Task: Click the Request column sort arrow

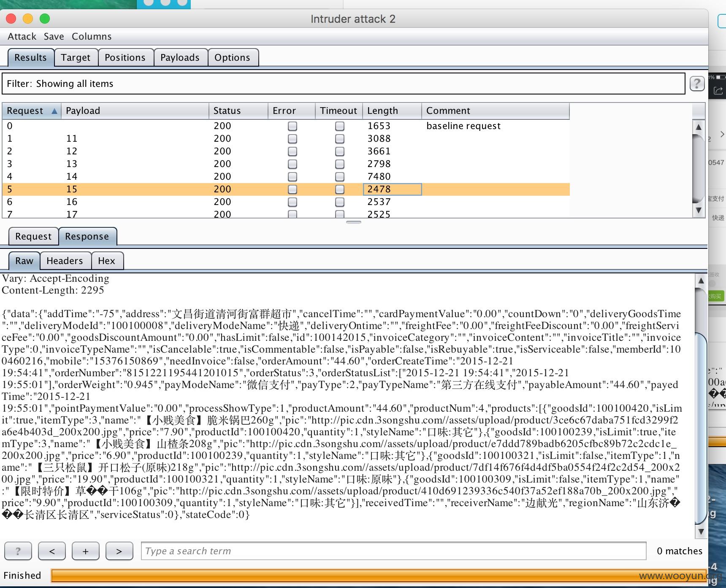Action: [54, 111]
